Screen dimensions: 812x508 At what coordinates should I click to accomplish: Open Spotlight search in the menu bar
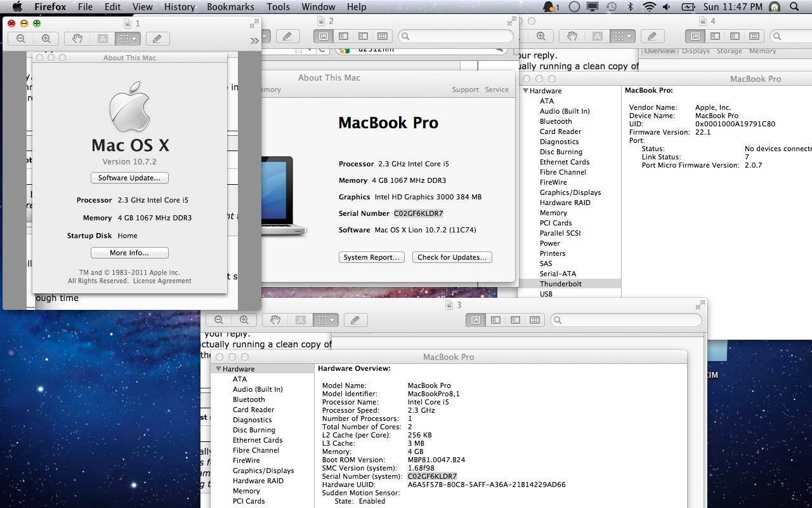pos(794,7)
